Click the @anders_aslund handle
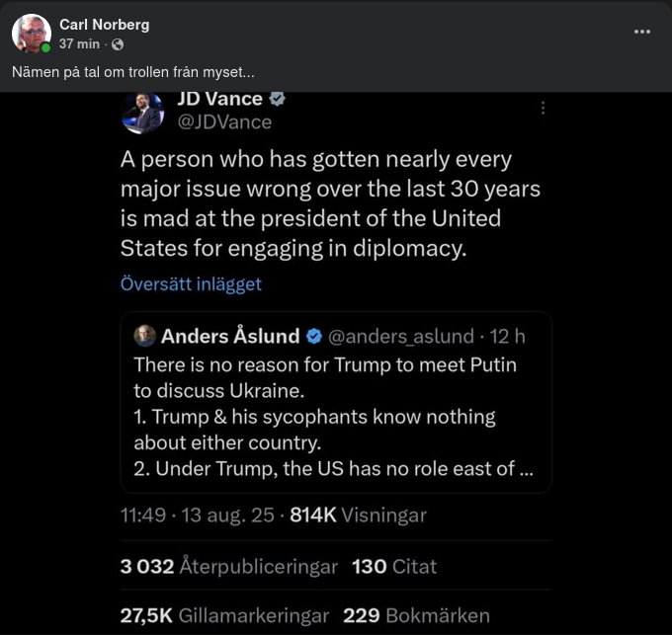 pos(401,336)
